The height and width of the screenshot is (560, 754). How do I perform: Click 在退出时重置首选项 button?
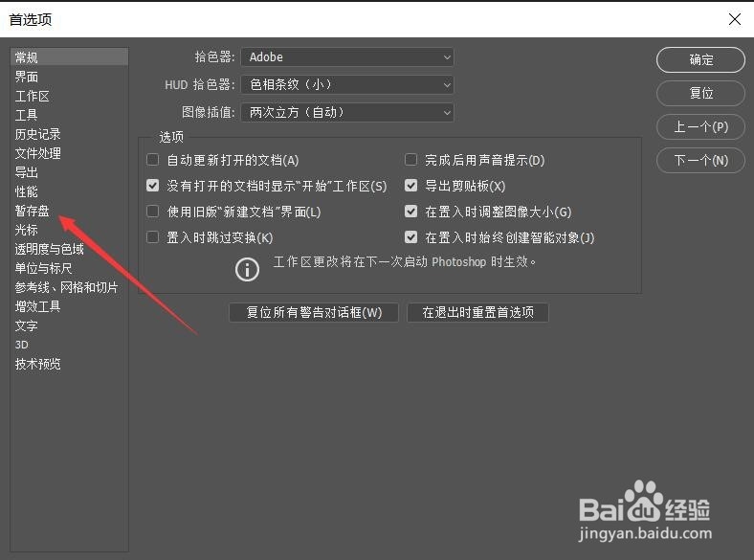click(477, 313)
